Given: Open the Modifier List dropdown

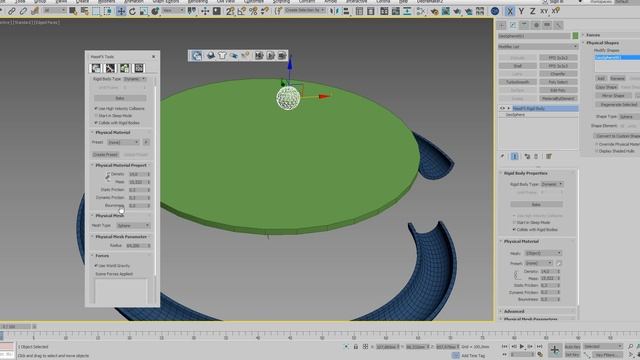Looking at the screenshot, I should pyautogui.click(x=538, y=47).
